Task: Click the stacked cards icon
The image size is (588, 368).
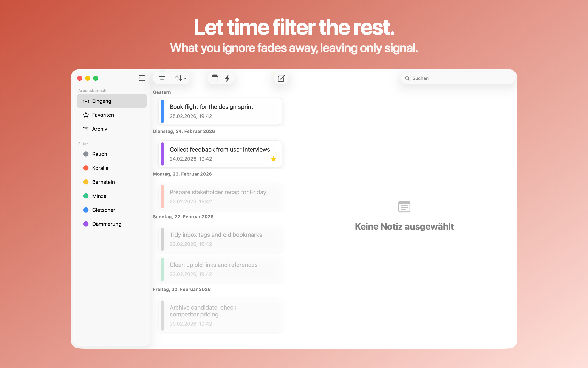Action: pyautogui.click(x=215, y=78)
